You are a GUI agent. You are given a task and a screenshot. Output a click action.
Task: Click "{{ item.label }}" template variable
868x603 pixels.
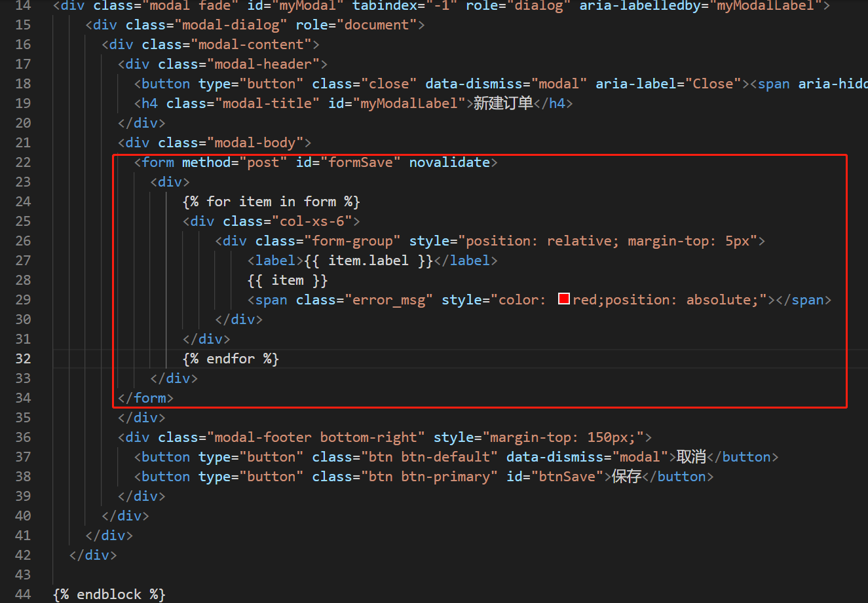[x=369, y=260]
